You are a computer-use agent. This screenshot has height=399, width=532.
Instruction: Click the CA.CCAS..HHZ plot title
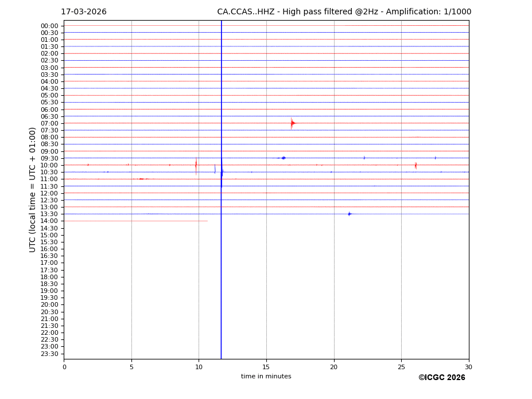(344, 12)
